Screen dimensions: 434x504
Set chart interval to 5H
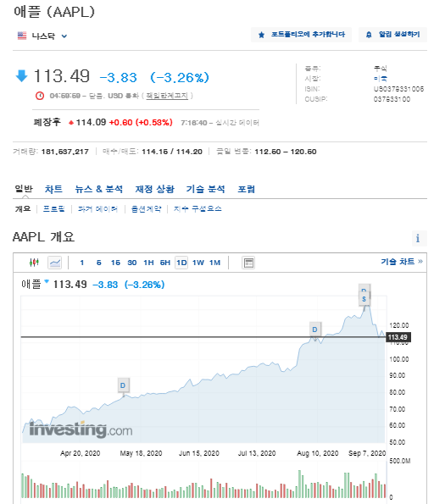(165, 263)
